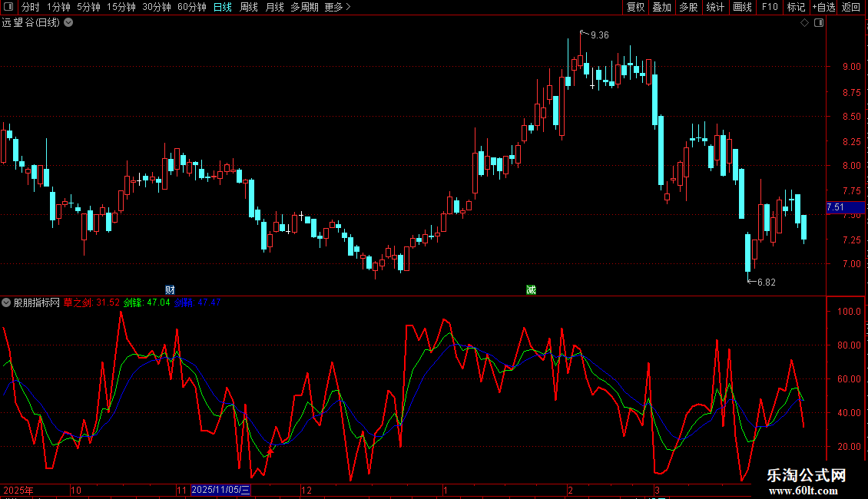Image resolution: width=868 pixels, height=499 pixels.
Task: Switch to 月线 monthly chart
Action: [x=274, y=7]
